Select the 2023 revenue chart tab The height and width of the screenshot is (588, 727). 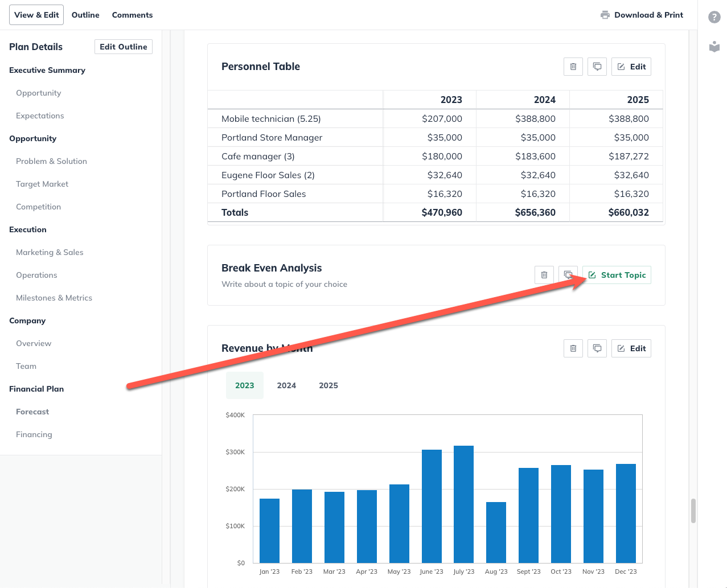click(245, 385)
